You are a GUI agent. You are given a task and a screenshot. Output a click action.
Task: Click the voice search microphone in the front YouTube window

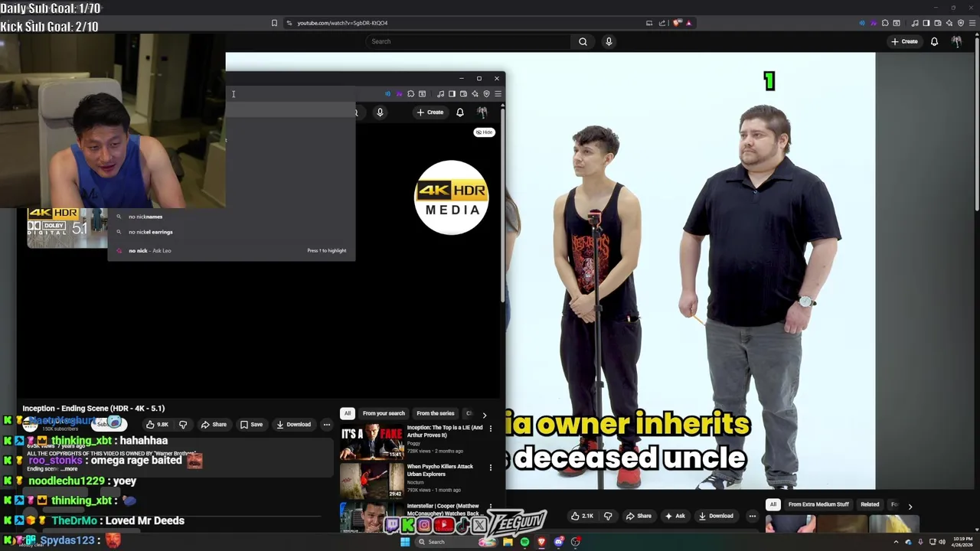tap(380, 112)
